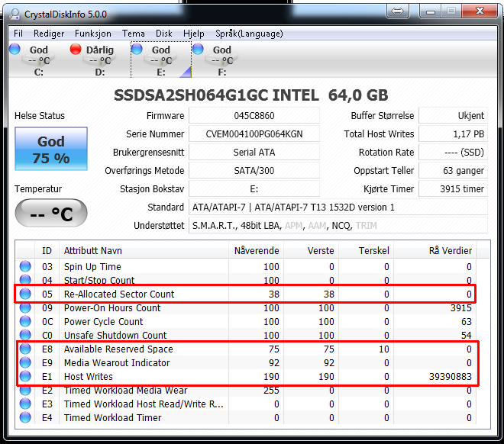This screenshot has height=444, width=504.
Task: Open the Fil menu
Action: coord(18,34)
